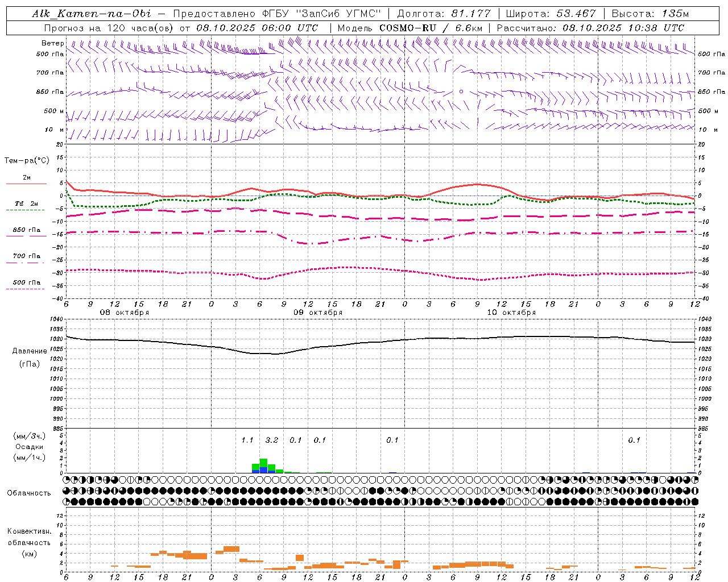The image size is (728, 582).
Task: Click the (мм/1ч.) unit label
Action: pos(30,458)
